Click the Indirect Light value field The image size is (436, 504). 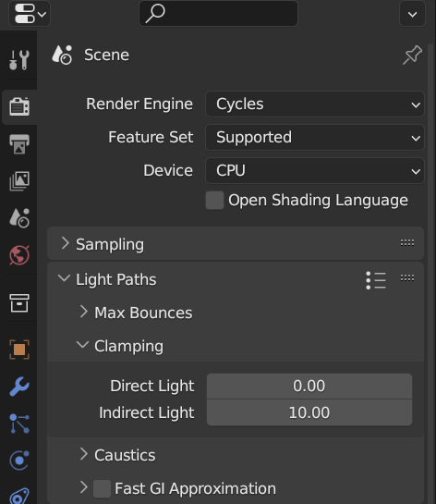coord(309,412)
